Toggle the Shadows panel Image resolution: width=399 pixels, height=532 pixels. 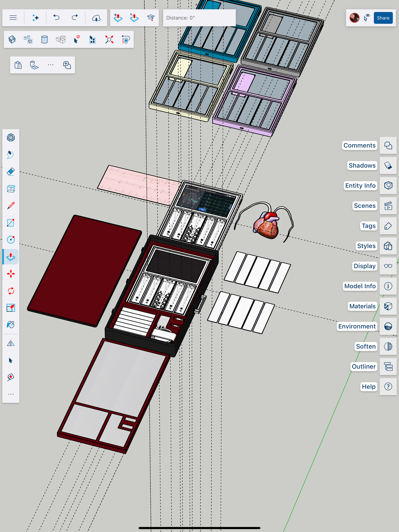tap(388, 165)
